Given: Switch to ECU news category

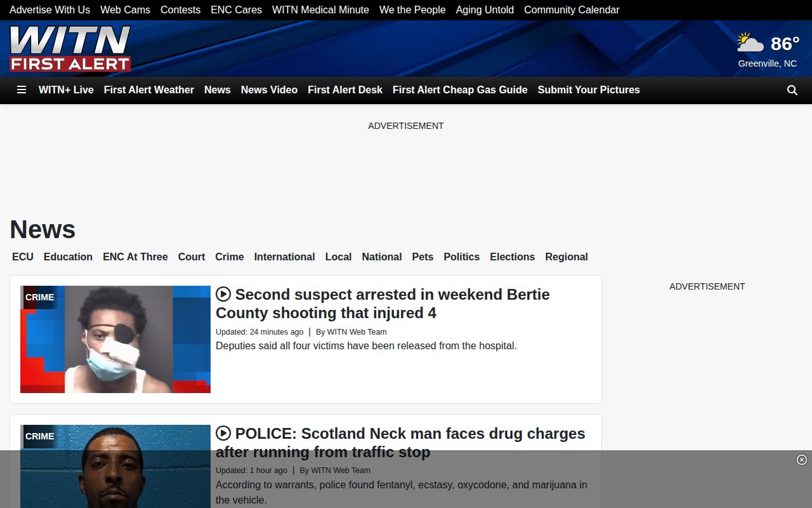Looking at the screenshot, I should tap(23, 257).
